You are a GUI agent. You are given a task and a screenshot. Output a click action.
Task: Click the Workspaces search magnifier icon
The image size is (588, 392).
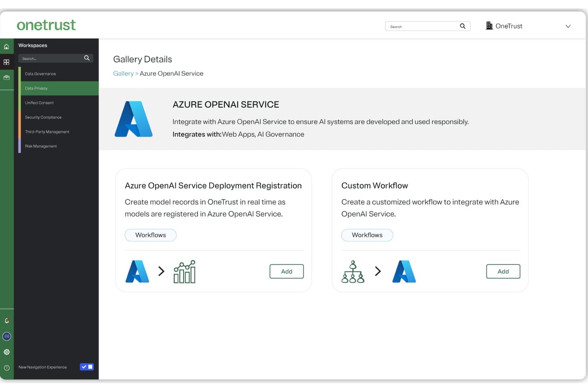coord(87,58)
